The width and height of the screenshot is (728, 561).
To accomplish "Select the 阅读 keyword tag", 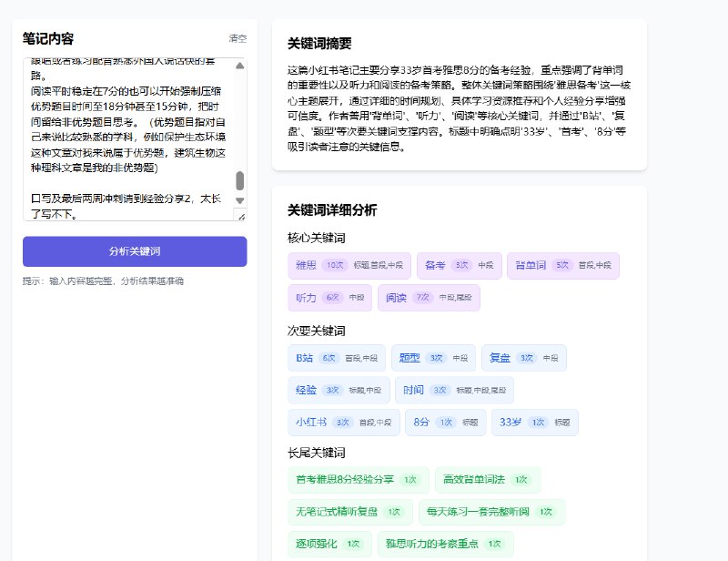I will pos(429,298).
